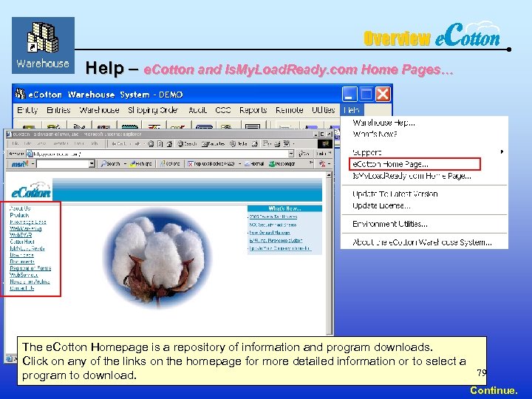Screen dimensions: 532x399
Task: Open the Remote menu
Action: (289, 110)
